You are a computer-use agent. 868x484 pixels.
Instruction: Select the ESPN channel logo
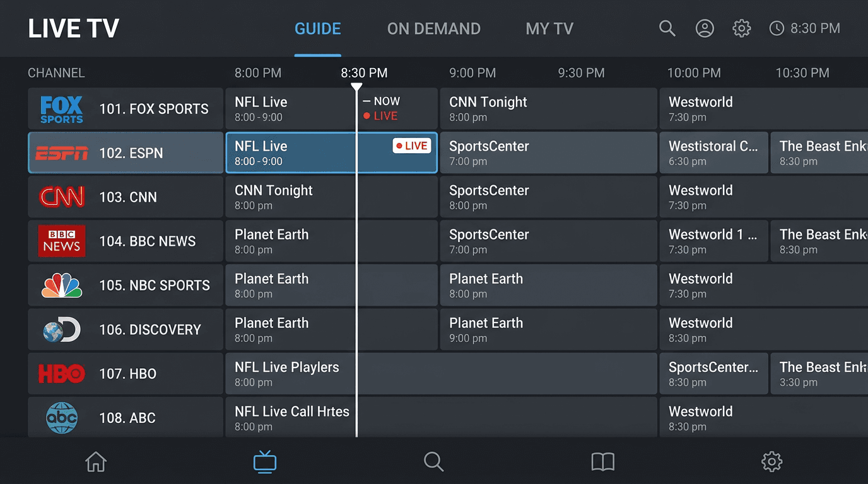click(x=61, y=153)
